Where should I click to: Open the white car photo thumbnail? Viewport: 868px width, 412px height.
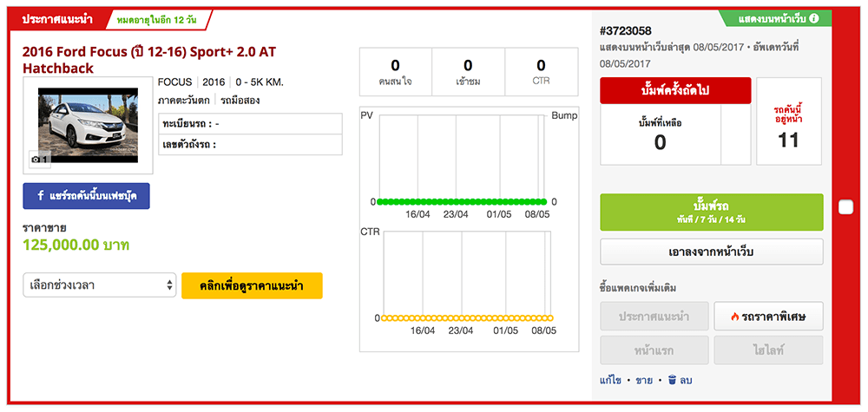click(88, 125)
